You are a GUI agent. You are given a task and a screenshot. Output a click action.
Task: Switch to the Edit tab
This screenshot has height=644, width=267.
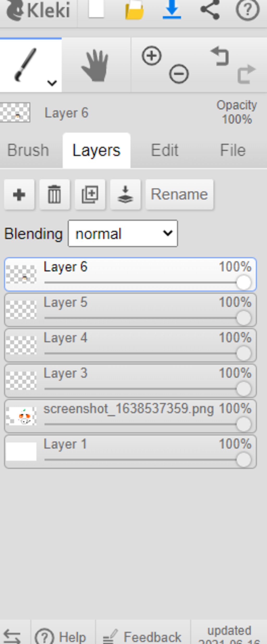(165, 150)
